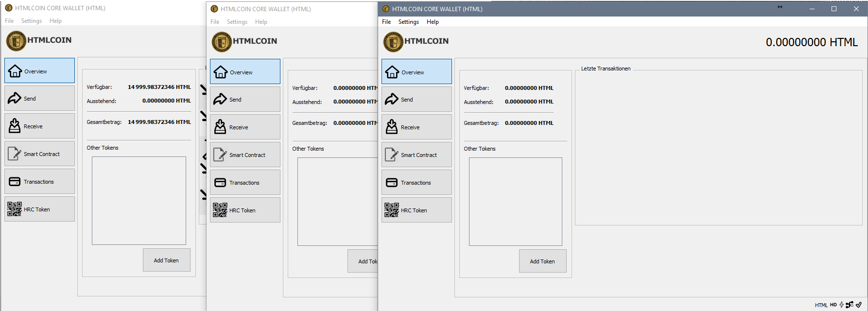Viewport: 868px width, 311px height.
Task: Click the Letzte Transaktionen panel in front window
Action: [x=719, y=148]
